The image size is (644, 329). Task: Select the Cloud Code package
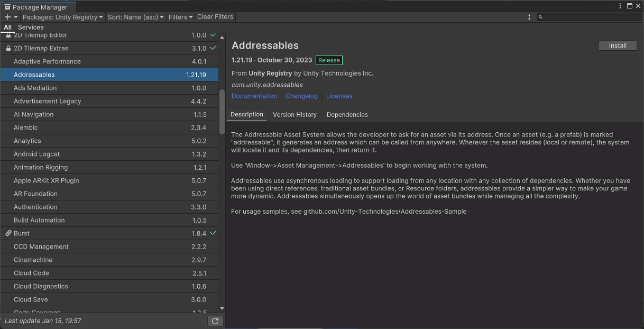(x=109, y=273)
